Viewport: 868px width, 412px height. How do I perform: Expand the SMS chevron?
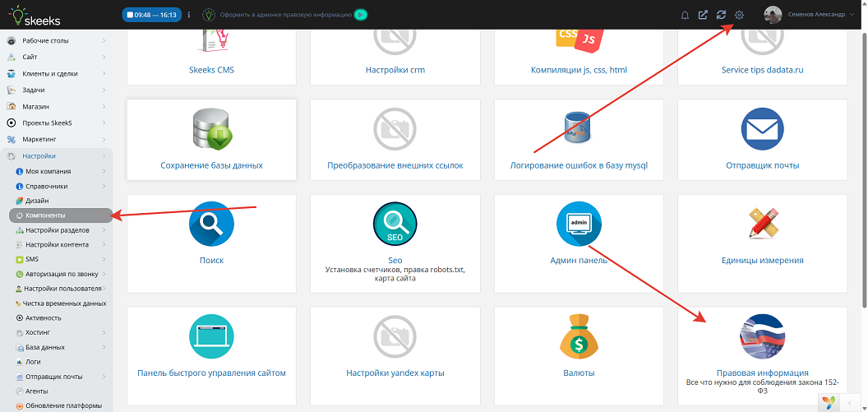[104, 259]
